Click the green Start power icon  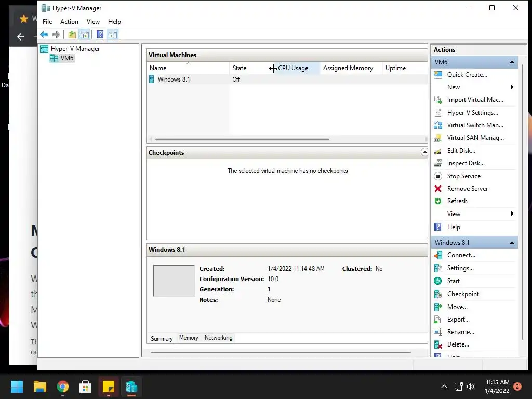coord(438,281)
